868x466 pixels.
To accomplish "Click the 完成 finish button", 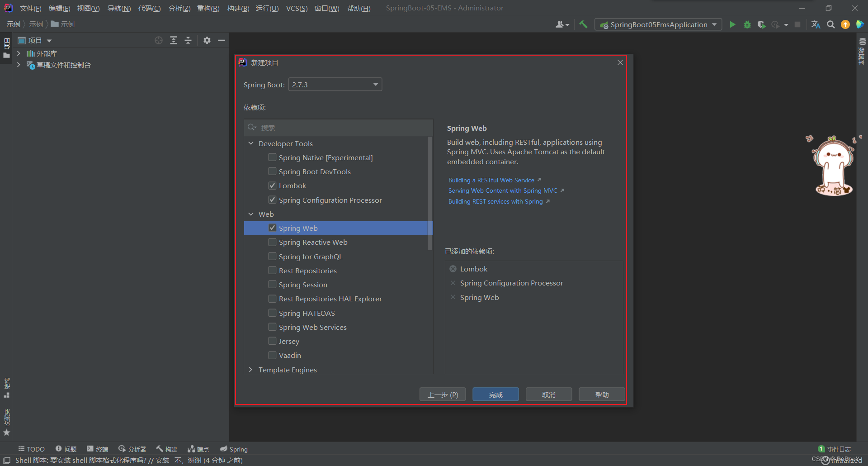I will [495, 395].
